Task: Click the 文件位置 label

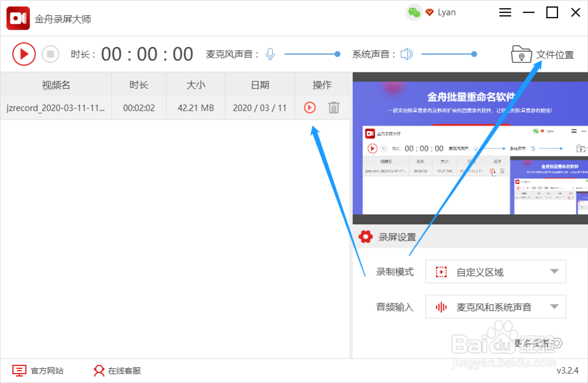Action: click(555, 55)
